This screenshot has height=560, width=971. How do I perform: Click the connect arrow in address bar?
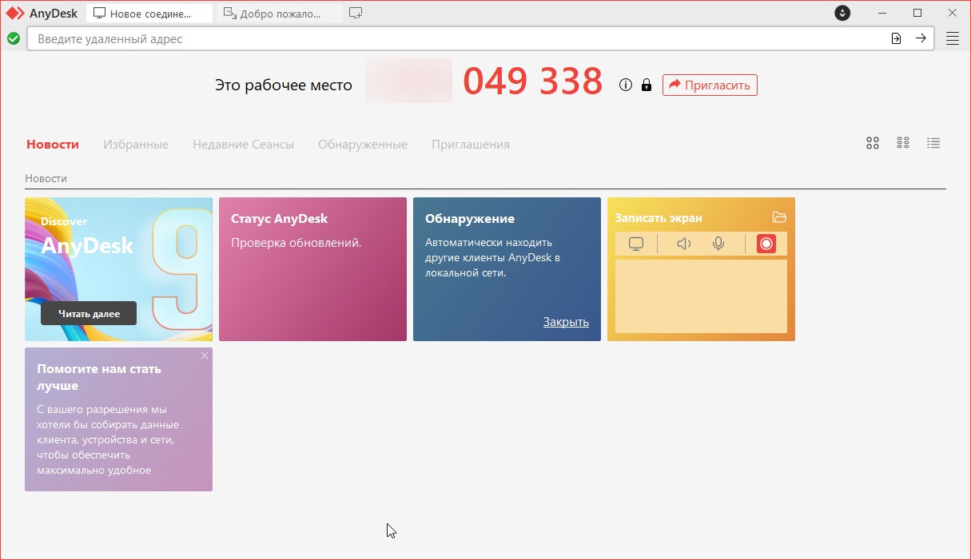coord(921,38)
